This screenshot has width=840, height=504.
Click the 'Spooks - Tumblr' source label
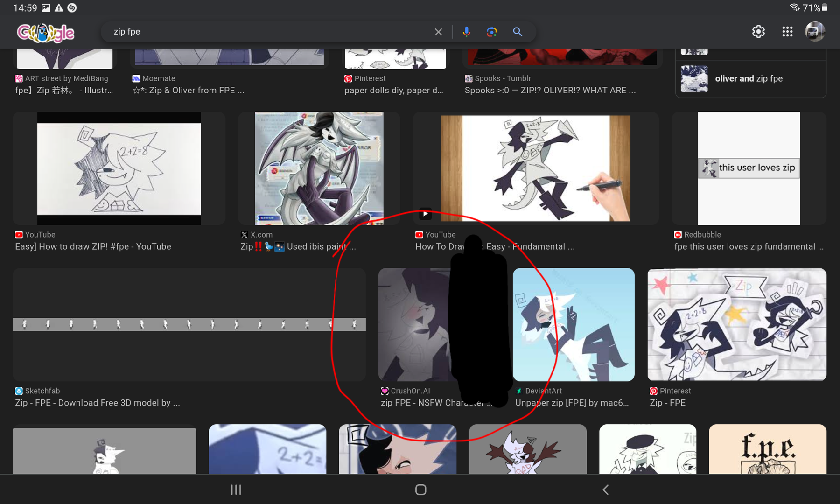[503, 78]
